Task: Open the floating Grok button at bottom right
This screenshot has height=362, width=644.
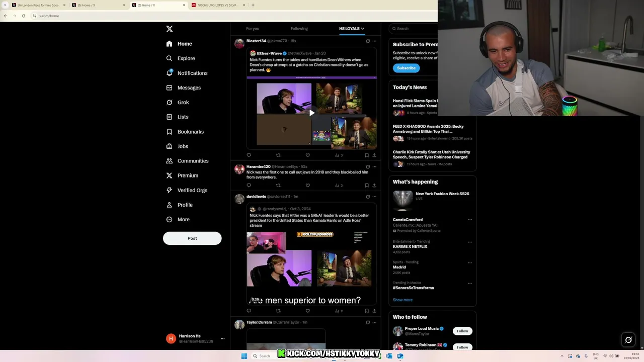Action: [628, 340]
